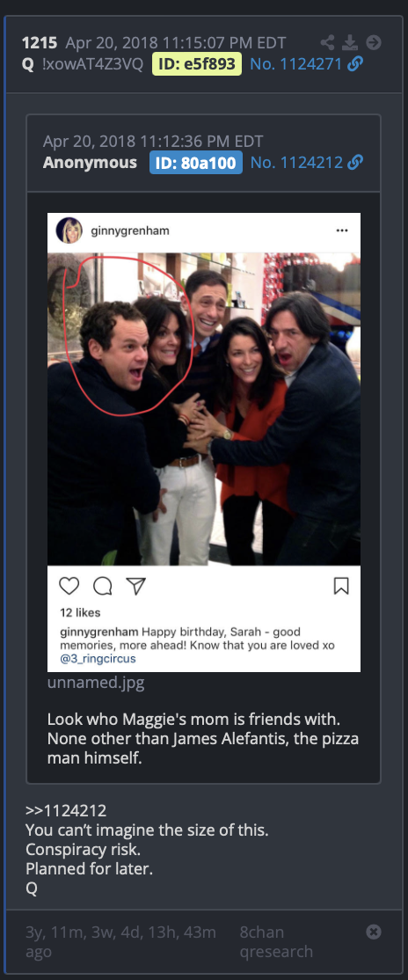Click the heart like icon
The height and width of the screenshot is (980, 408).
(x=69, y=586)
